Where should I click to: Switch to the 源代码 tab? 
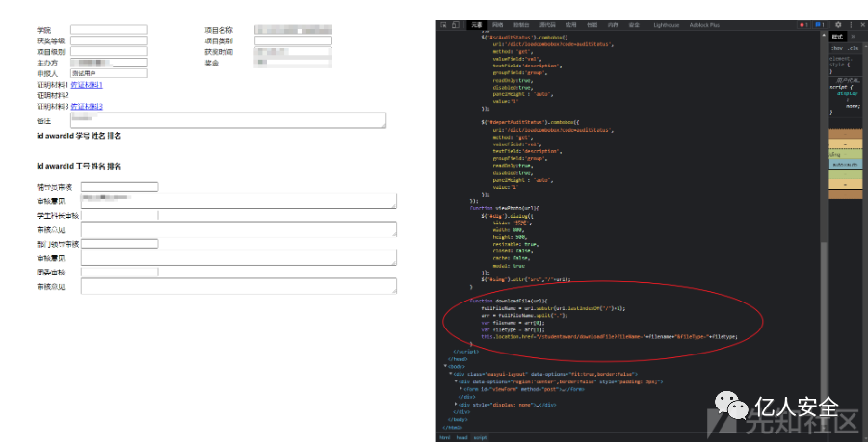tap(547, 25)
